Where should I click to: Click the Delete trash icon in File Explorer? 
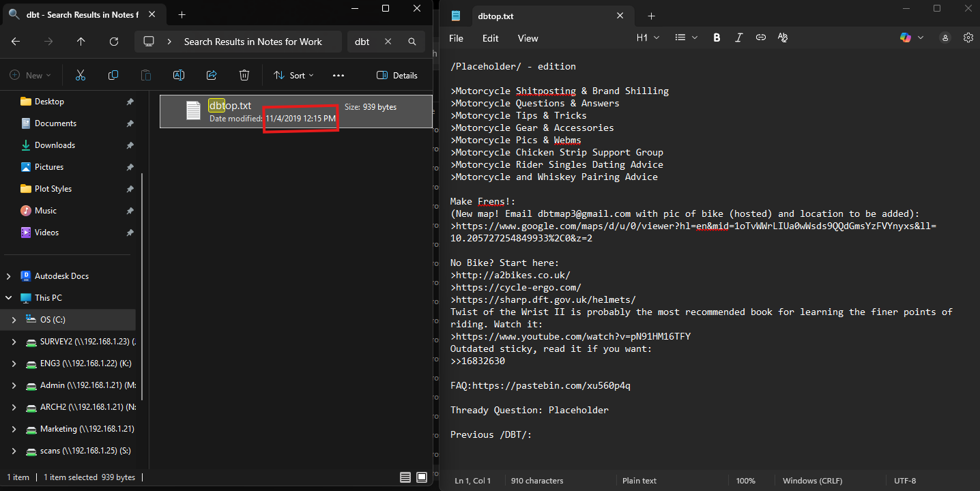click(244, 75)
